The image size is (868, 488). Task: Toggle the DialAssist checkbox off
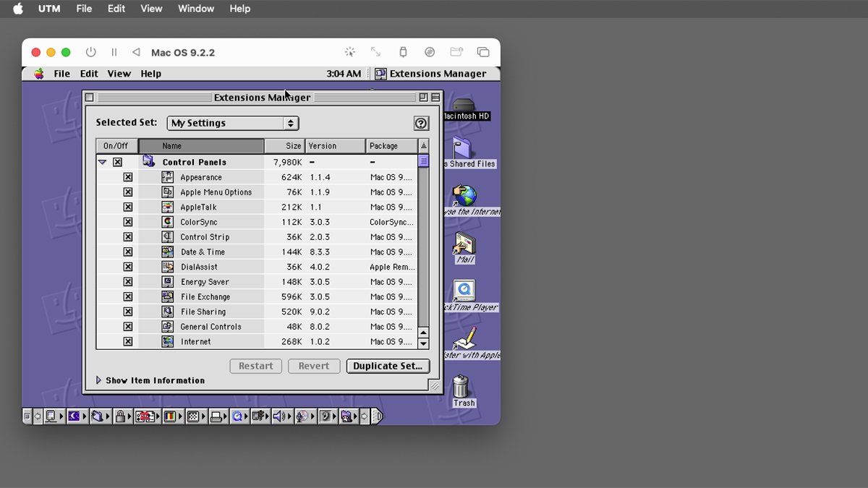(128, 267)
